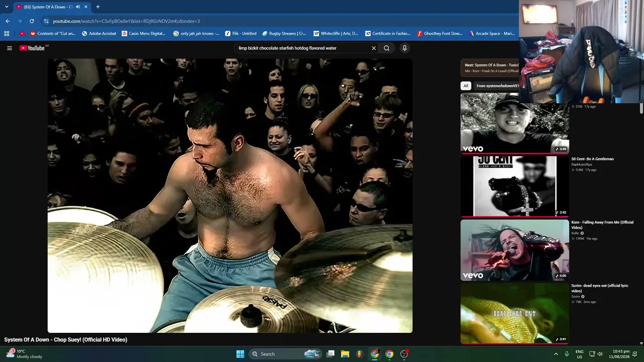
Task: Open the Certificate in Fashion bookmark
Action: click(387, 34)
